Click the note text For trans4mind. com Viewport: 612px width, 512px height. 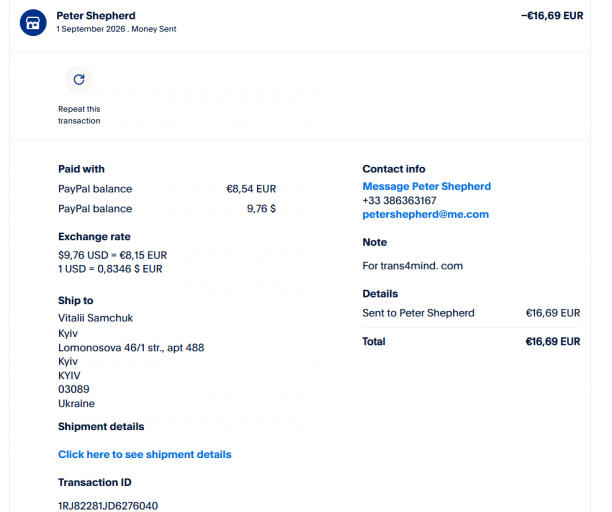tap(413, 266)
